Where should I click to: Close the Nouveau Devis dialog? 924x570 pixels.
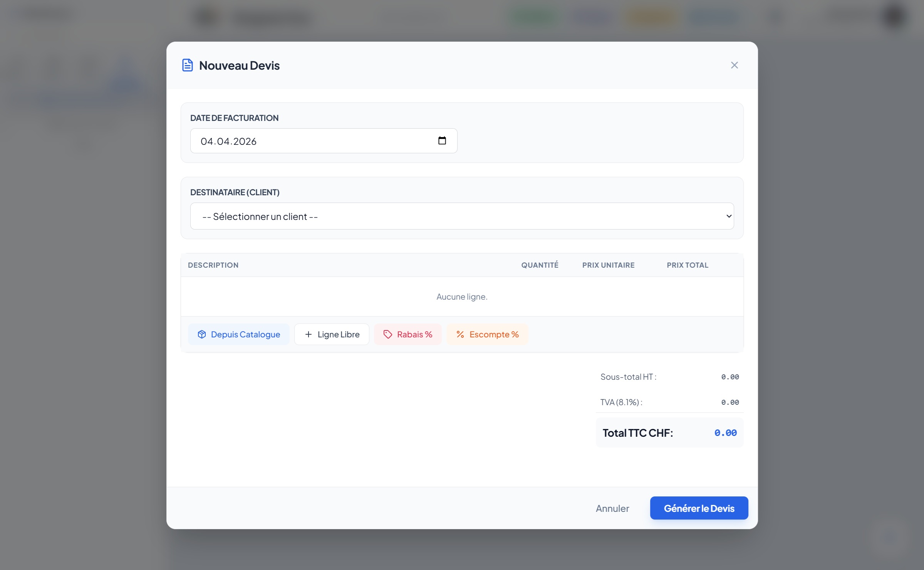pyautogui.click(x=734, y=65)
